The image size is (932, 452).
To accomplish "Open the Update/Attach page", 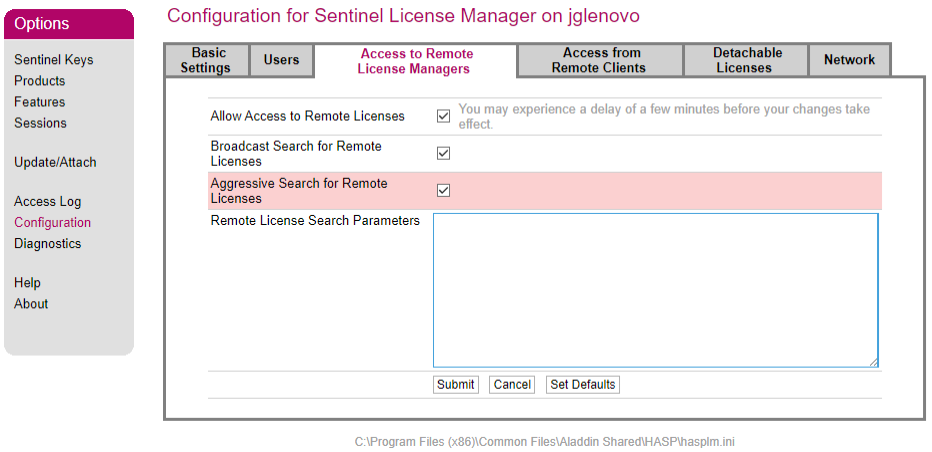I will point(55,162).
